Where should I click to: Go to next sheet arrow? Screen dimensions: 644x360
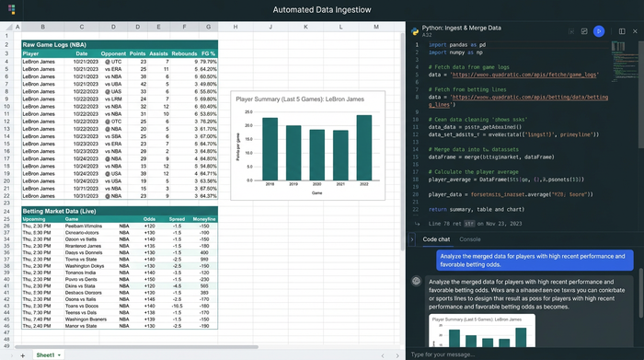pos(397,355)
